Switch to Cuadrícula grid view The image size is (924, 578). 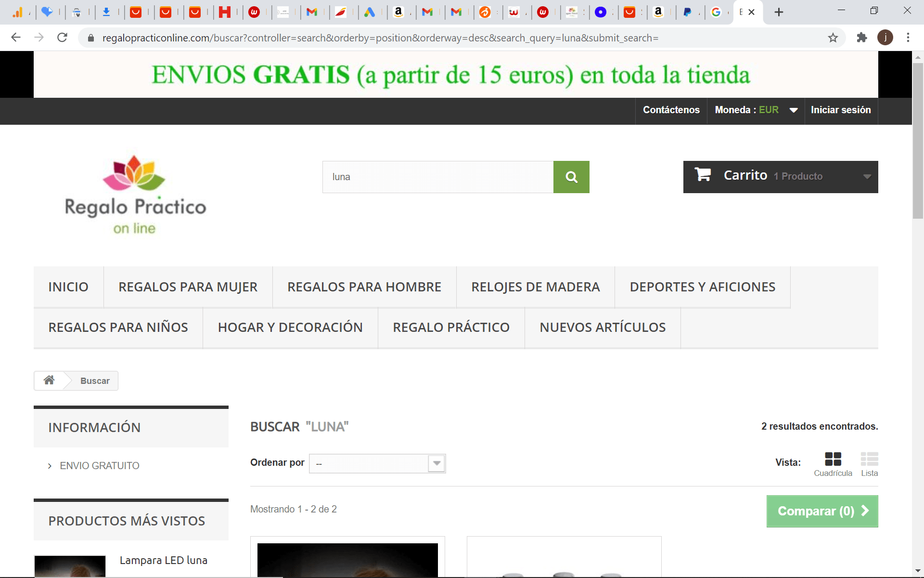click(x=833, y=464)
